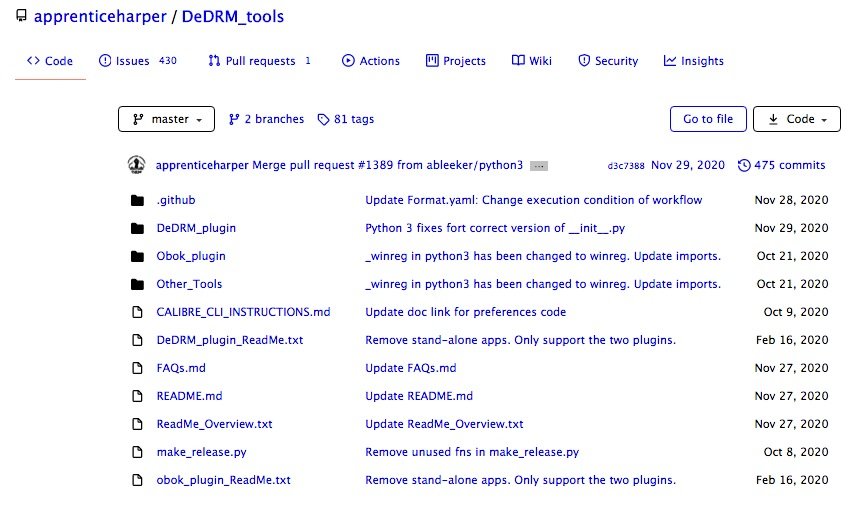Open CALIBRE_CLI_INSTRUCTIONS.md file
Screen dimensions: 855x512
coord(243,312)
